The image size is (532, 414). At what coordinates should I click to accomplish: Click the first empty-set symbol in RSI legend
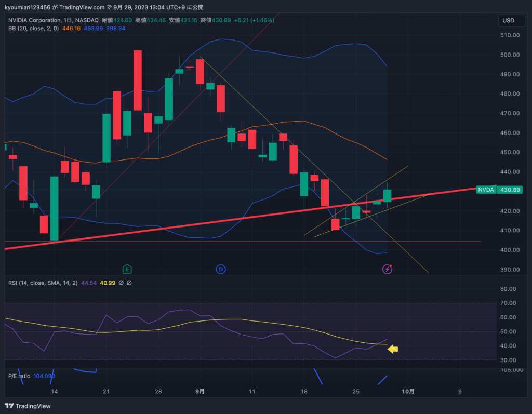(121, 283)
